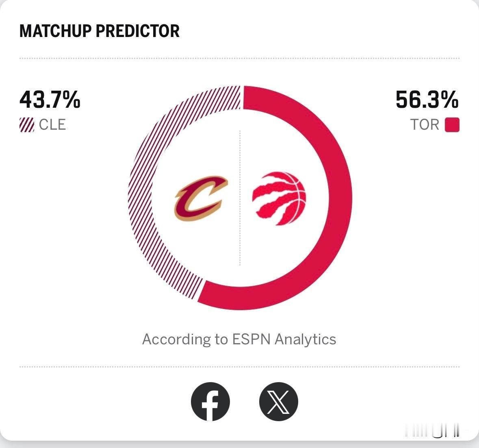The width and height of the screenshot is (479, 448).
Task: Click the 43.7% win probability
Action: (50, 100)
